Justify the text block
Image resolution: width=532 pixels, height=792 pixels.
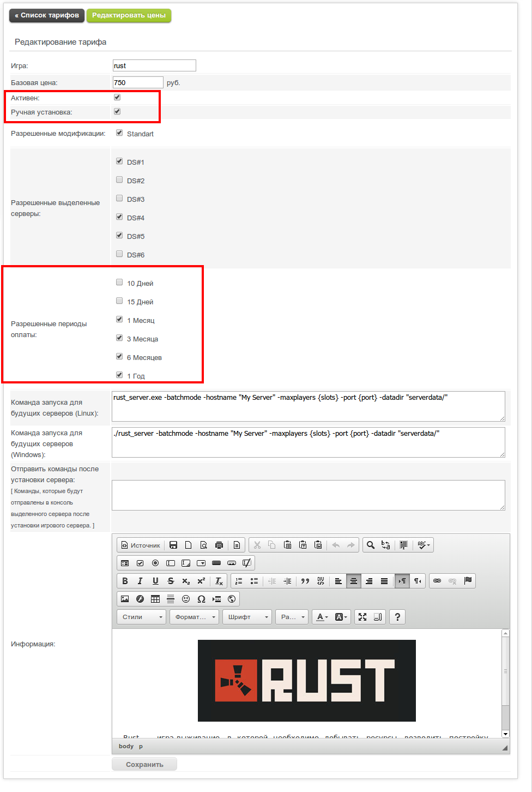click(384, 581)
